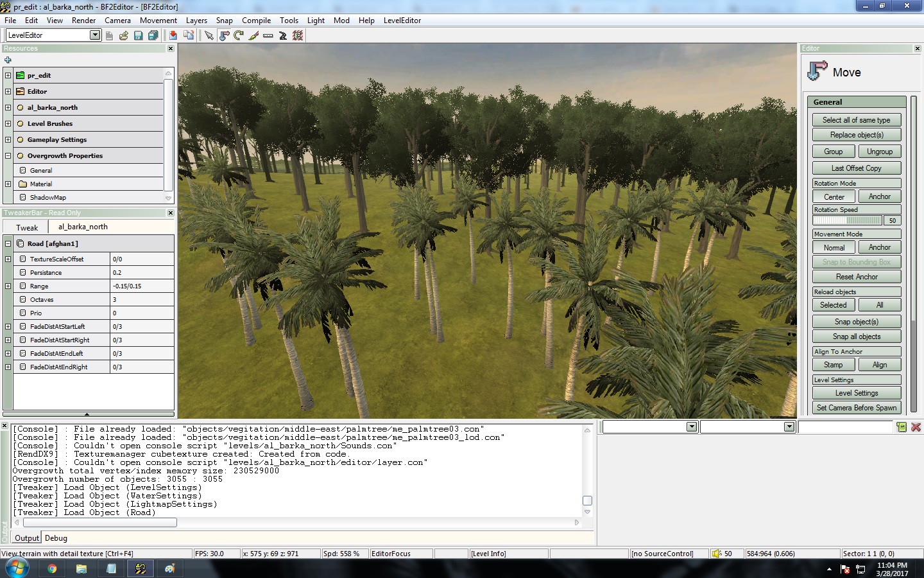
Task: Select the Rotate tool green arrow
Action: coord(239,35)
